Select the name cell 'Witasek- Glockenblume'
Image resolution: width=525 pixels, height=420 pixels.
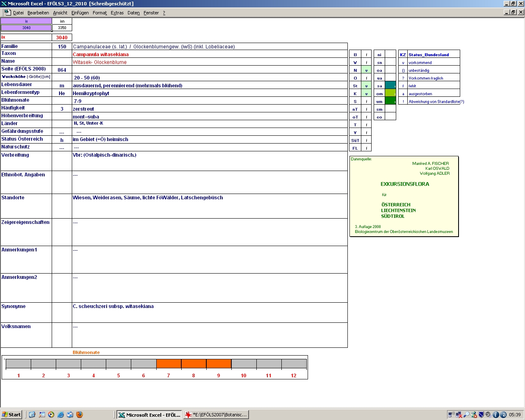coord(210,62)
